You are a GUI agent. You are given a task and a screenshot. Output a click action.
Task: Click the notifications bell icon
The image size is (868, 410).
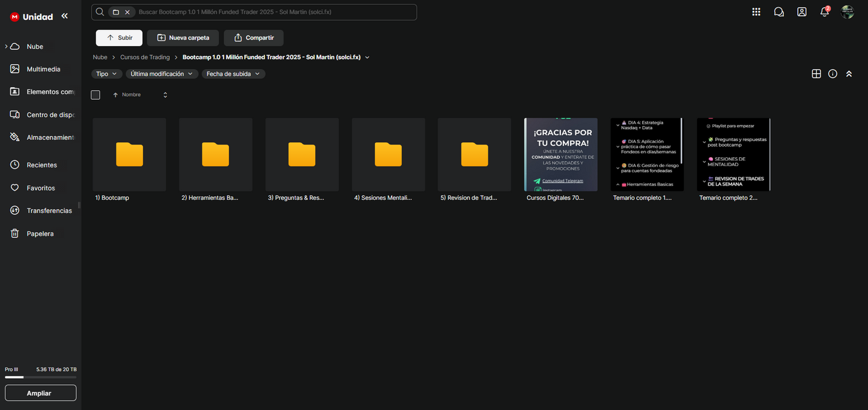tap(825, 12)
